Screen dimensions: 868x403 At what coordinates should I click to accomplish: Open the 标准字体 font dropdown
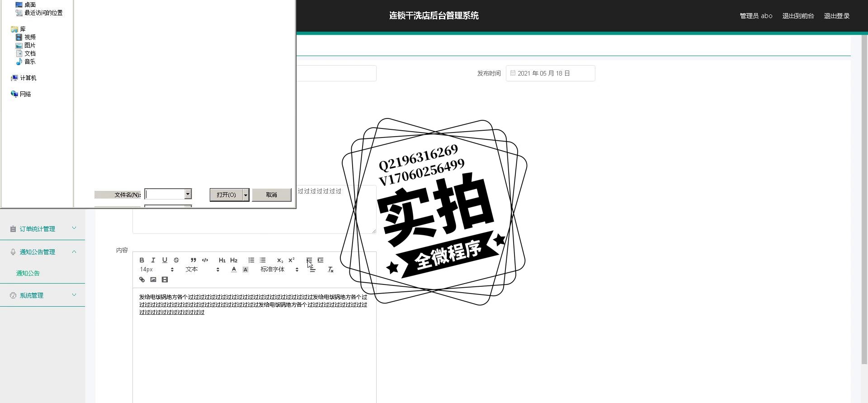click(x=279, y=270)
